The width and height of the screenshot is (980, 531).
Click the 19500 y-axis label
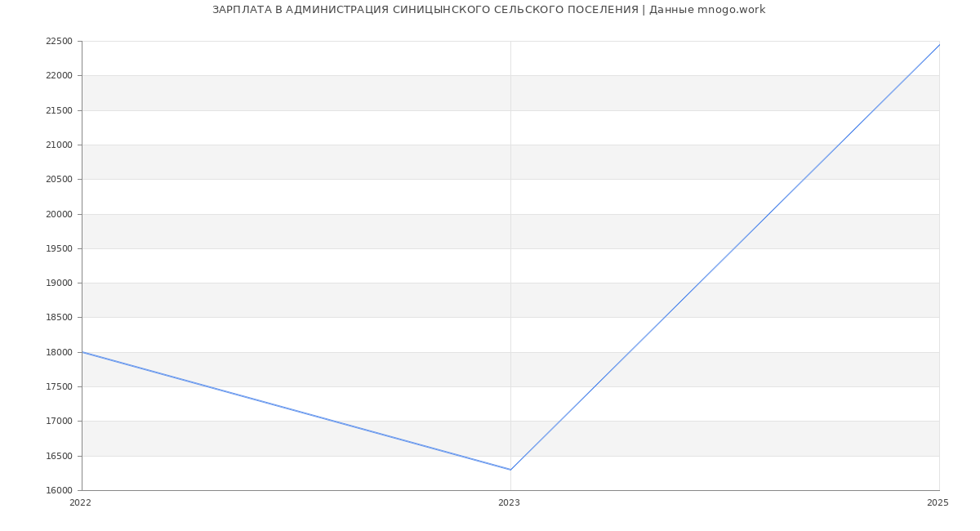coord(59,249)
